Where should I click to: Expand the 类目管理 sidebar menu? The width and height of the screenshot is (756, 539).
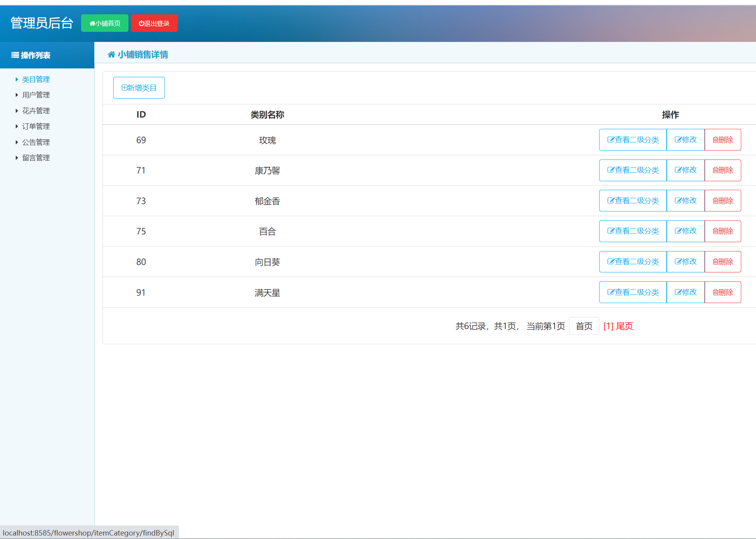coord(36,80)
